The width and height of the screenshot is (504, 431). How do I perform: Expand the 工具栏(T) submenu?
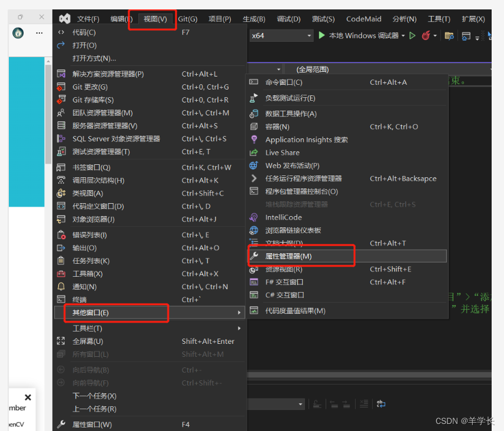pyautogui.click(x=88, y=327)
